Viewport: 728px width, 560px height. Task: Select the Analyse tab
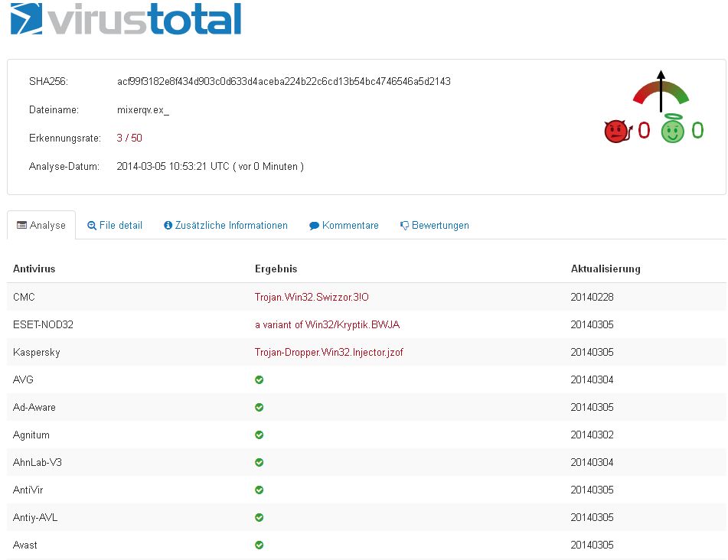tap(41, 225)
